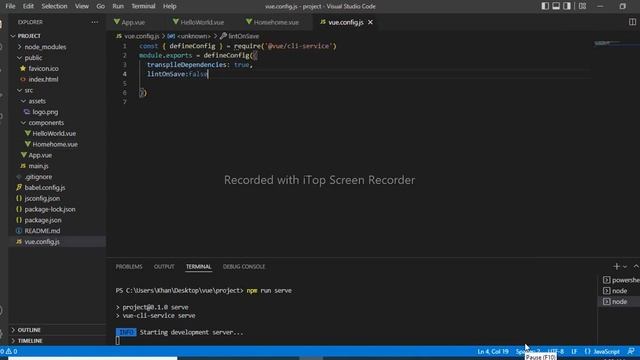Open the notifications icon in status bar
This screenshot has width=640, height=360.
631,351
